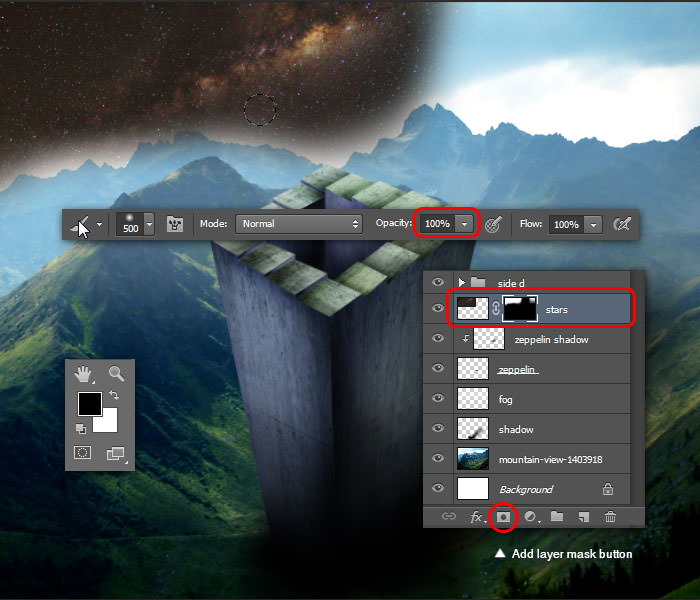Create new fill or adjustment layer
Image resolution: width=700 pixels, height=600 pixels.
530,517
